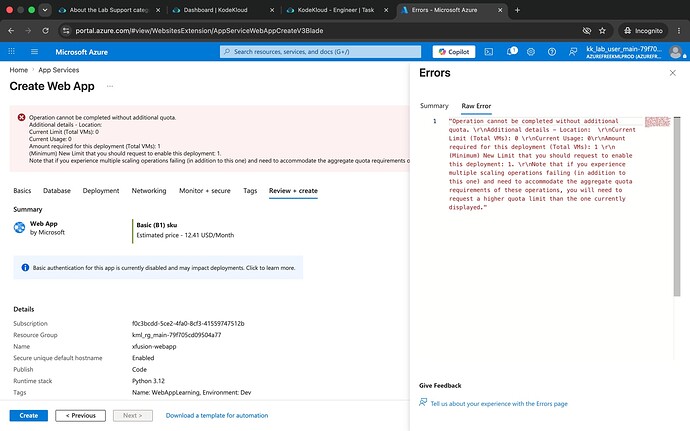Open the Monitor + secure tab
The image size is (690, 431).
(205, 191)
